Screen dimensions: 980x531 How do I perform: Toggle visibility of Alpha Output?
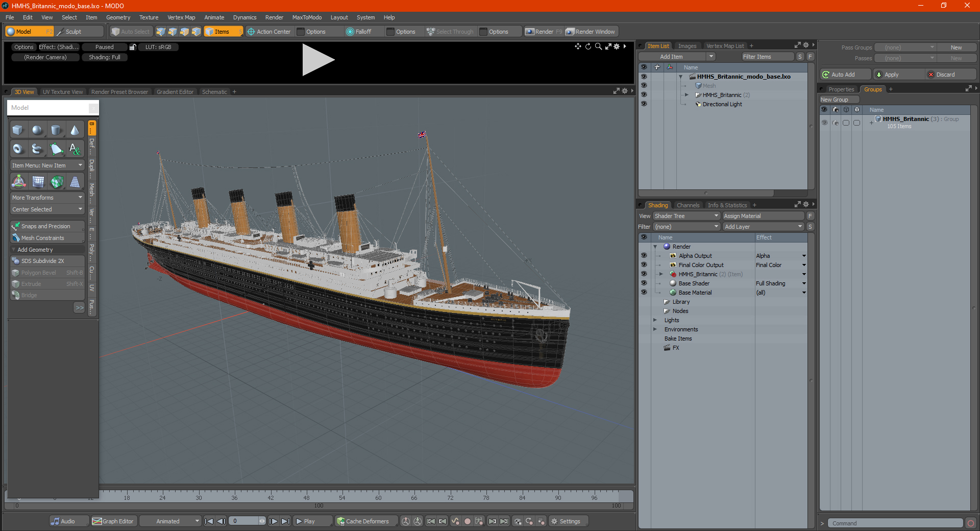click(644, 256)
